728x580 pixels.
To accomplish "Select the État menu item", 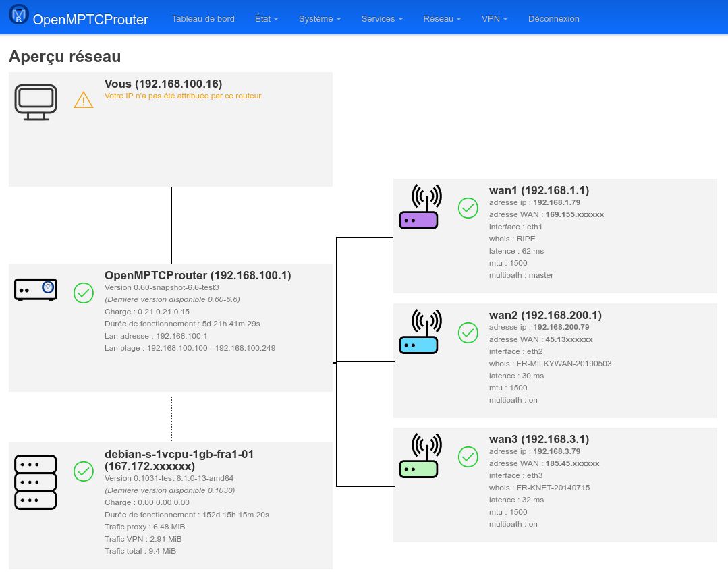I will [266, 18].
